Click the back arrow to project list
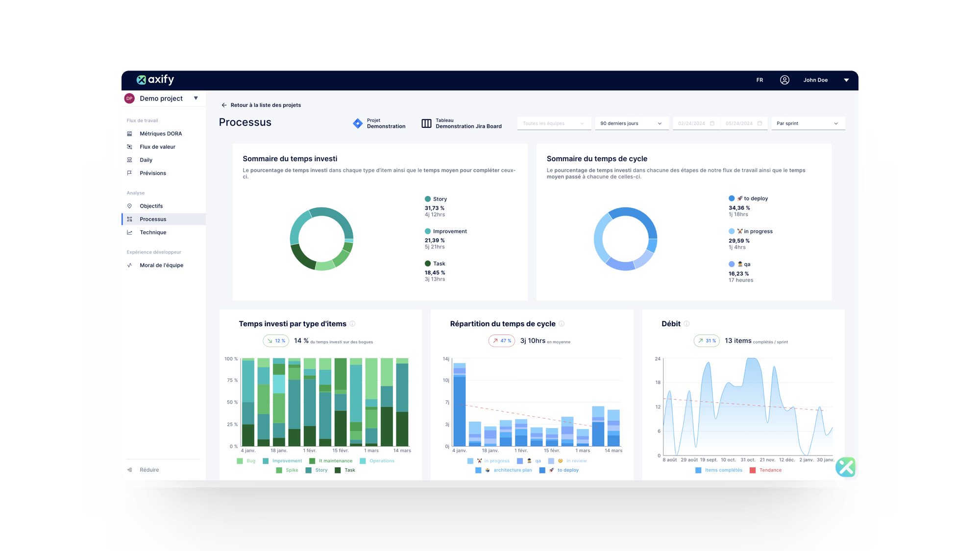Screen dimensions: 980x551 click(x=224, y=105)
